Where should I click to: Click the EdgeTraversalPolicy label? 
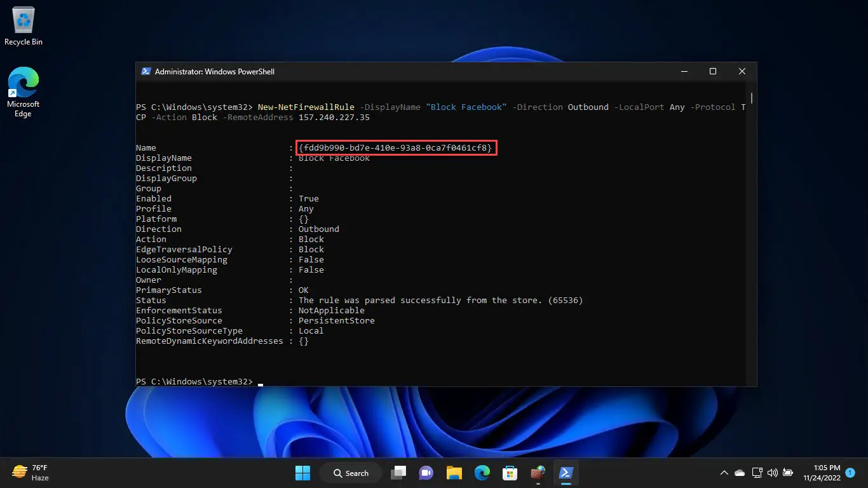point(184,250)
